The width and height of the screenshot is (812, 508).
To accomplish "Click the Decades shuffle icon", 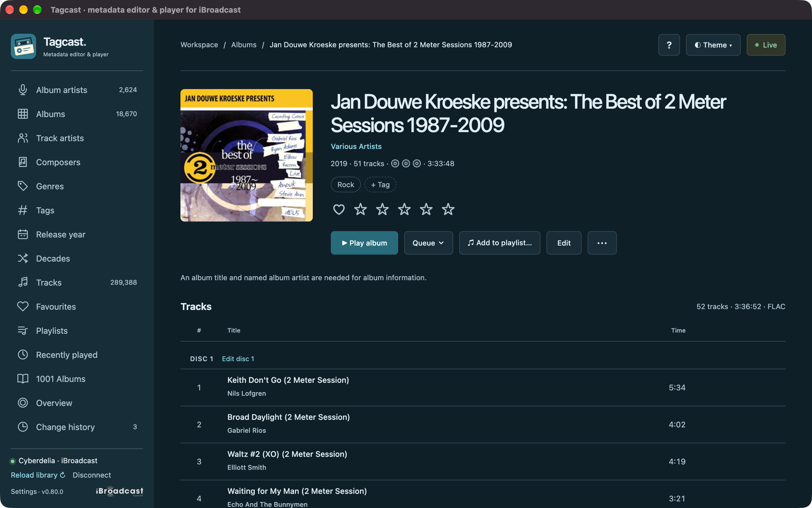I will pos(23,259).
